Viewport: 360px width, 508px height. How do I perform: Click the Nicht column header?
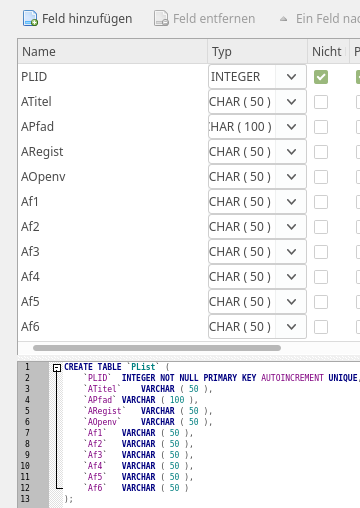pos(328,52)
